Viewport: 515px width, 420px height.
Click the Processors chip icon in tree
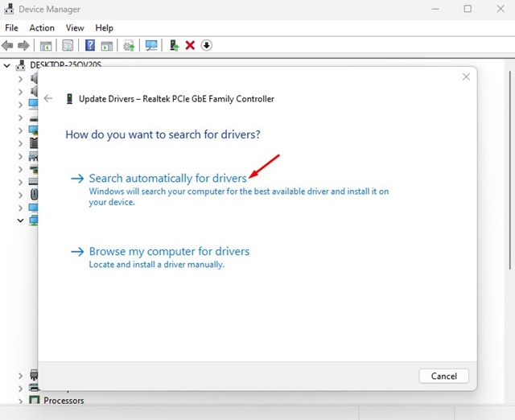[x=34, y=400]
